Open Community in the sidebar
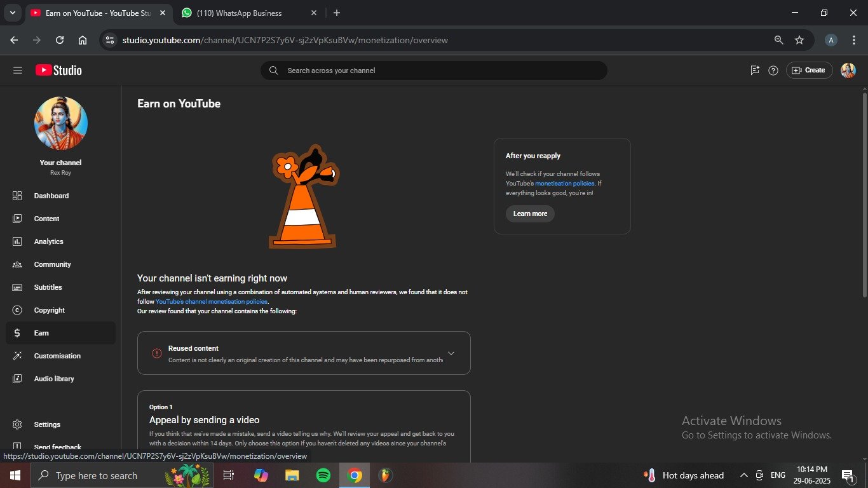Viewport: 868px width, 488px height. (61, 264)
